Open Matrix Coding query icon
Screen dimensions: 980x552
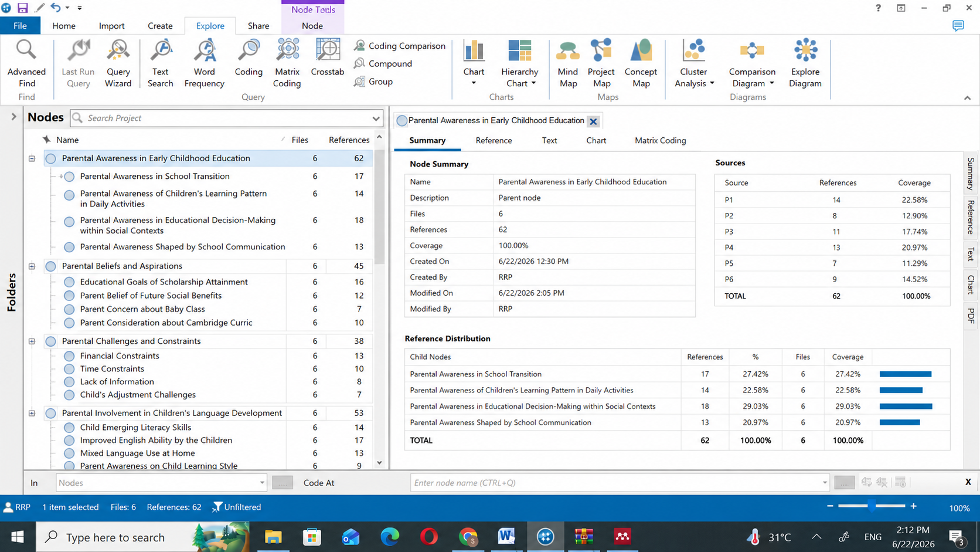click(287, 64)
